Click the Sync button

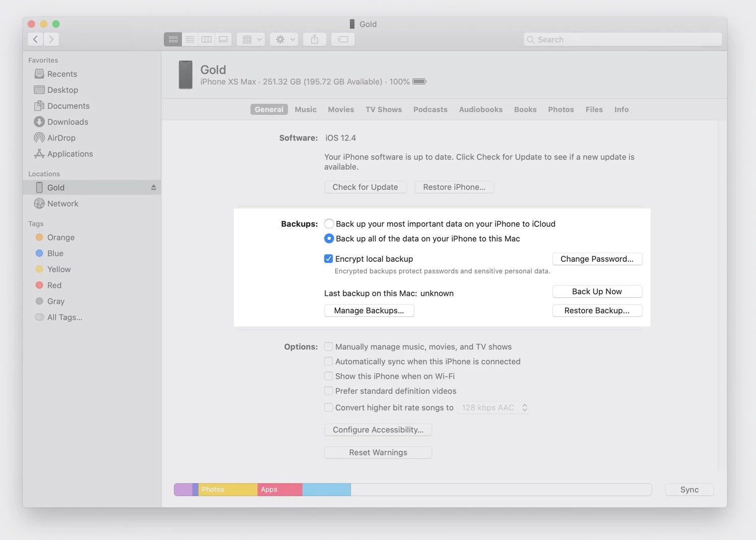point(689,490)
